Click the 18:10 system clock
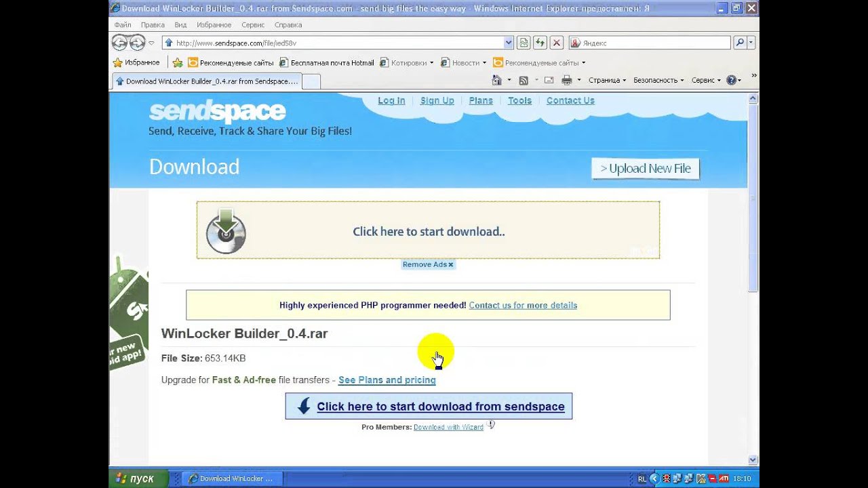Image resolution: width=868 pixels, height=488 pixels. [742, 479]
